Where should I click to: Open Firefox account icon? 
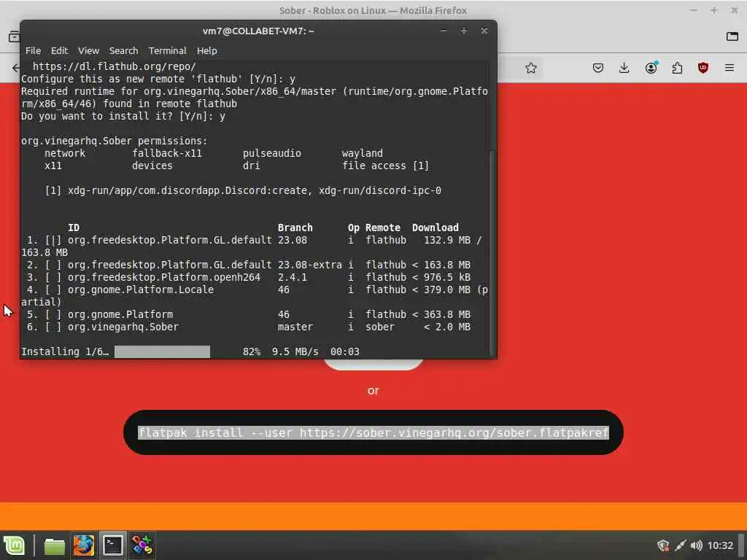click(651, 68)
